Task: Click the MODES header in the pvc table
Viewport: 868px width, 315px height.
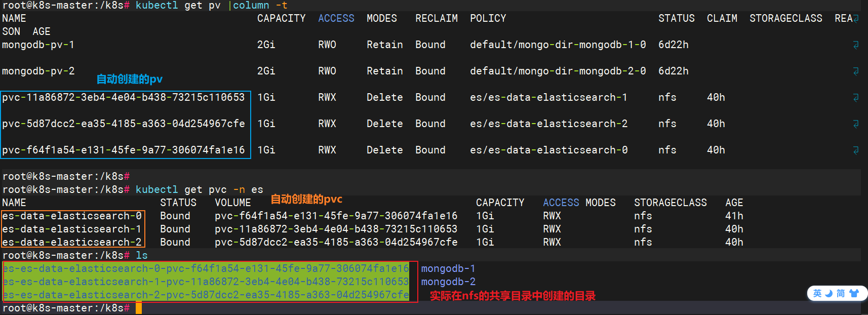Action: 601,203
